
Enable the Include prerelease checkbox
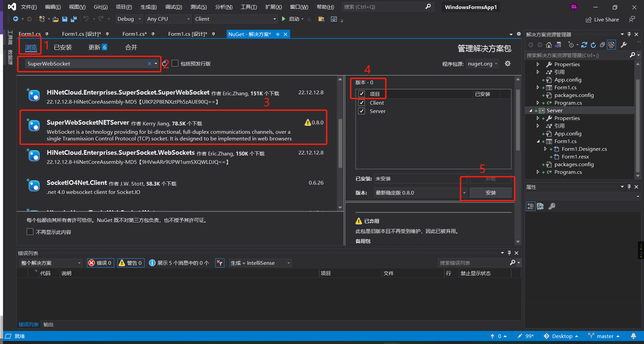pyautogui.click(x=175, y=63)
